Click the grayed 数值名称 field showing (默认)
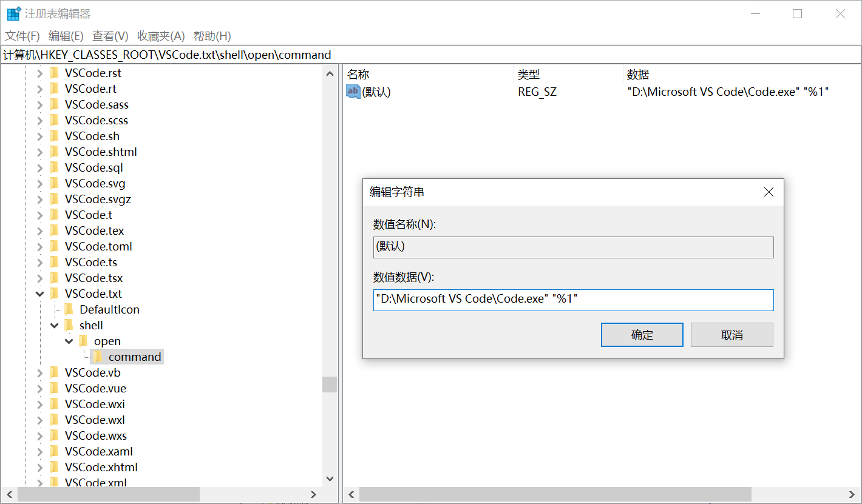The height and width of the screenshot is (504, 862). click(574, 247)
